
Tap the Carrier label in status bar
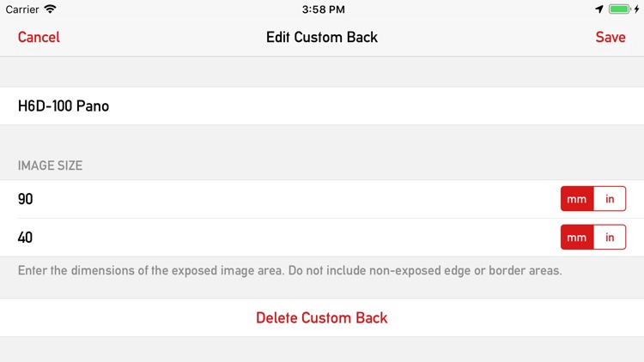click(22, 9)
